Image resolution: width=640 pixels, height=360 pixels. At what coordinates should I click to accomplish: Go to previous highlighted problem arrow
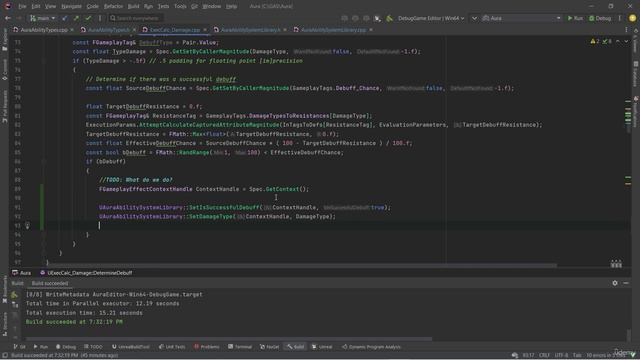tap(618, 41)
